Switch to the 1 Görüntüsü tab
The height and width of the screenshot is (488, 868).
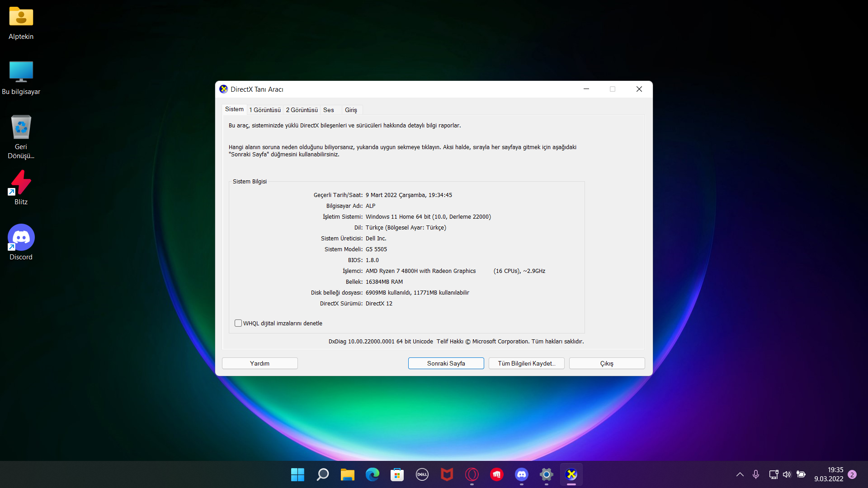point(265,110)
